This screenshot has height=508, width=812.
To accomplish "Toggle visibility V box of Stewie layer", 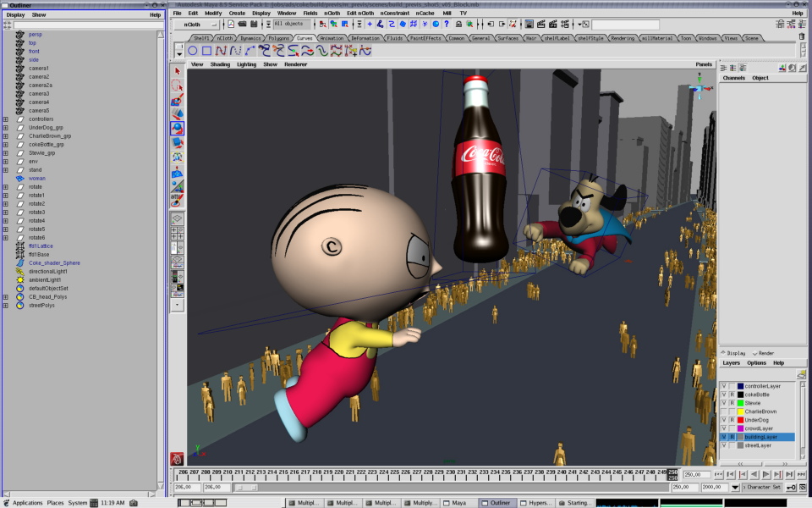I will tap(723, 403).
